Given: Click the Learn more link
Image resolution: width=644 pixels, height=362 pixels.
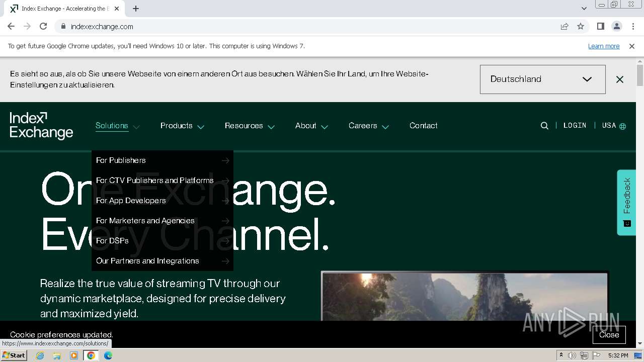Looking at the screenshot, I should pyautogui.click(x=604, y=46).
